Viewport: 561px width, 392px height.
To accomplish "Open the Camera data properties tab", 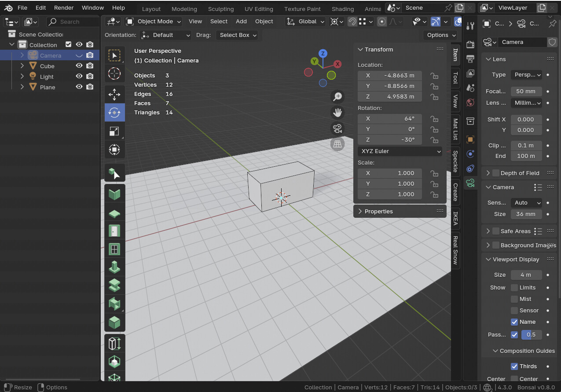I will tap(470, 183).
